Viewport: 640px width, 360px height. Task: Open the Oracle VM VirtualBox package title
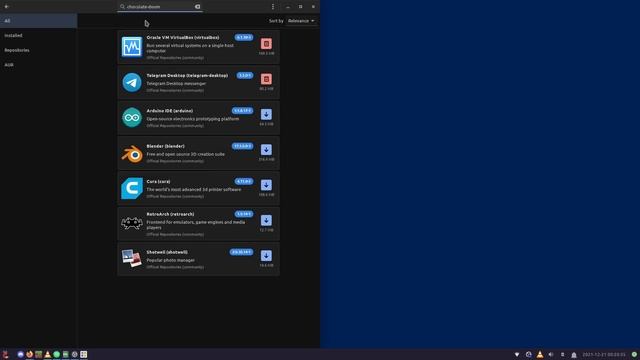tap(182, 38)
